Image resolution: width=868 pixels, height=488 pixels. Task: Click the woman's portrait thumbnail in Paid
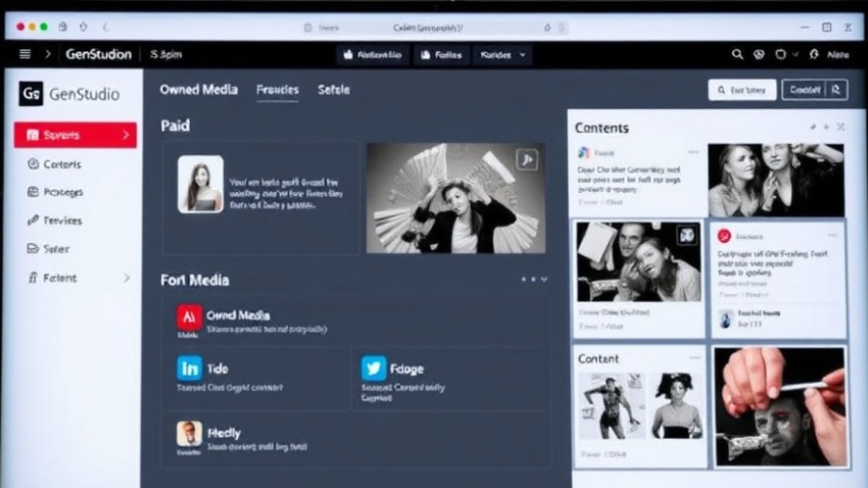(x=201, y=183)
